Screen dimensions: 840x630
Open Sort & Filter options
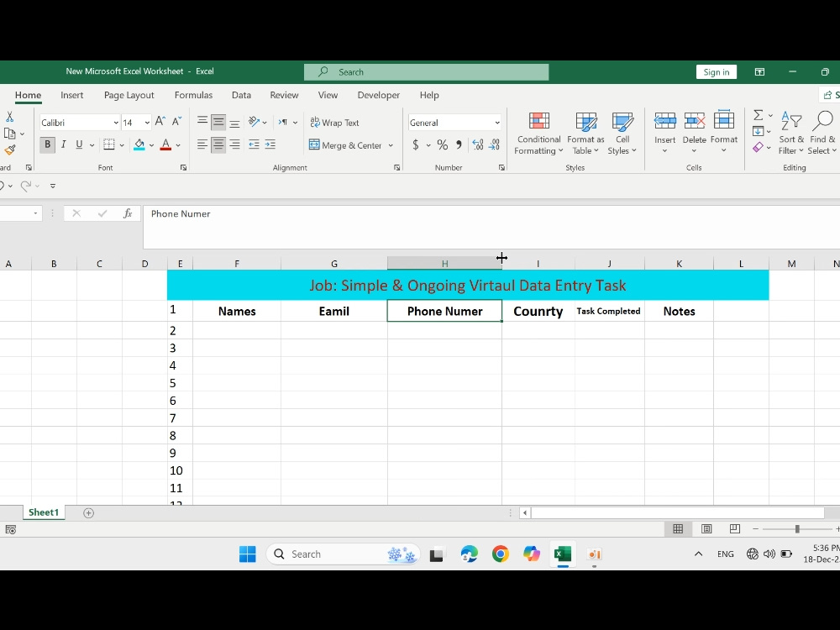[x=790, y=133]
